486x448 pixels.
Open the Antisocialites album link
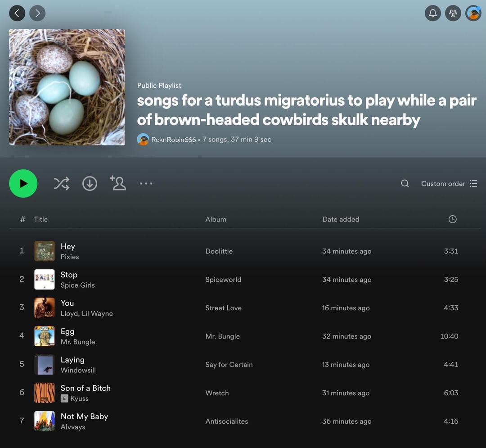(x=226, y=421)
